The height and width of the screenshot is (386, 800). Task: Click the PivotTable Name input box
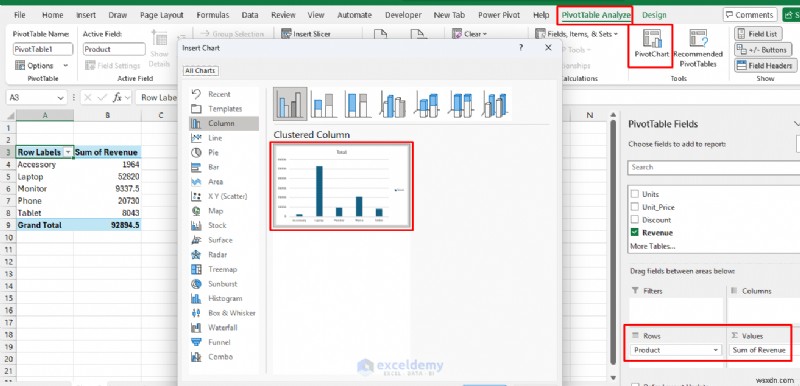pos(43,49)
